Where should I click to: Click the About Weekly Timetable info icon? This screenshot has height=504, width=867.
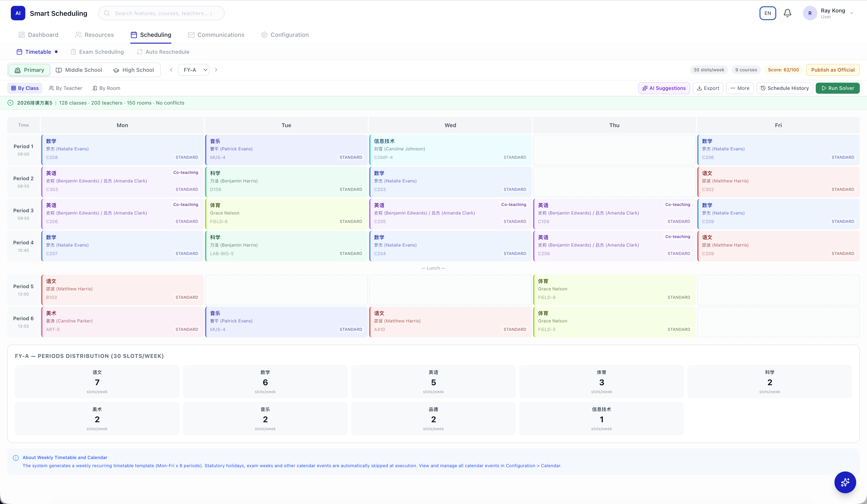point(16,458)
